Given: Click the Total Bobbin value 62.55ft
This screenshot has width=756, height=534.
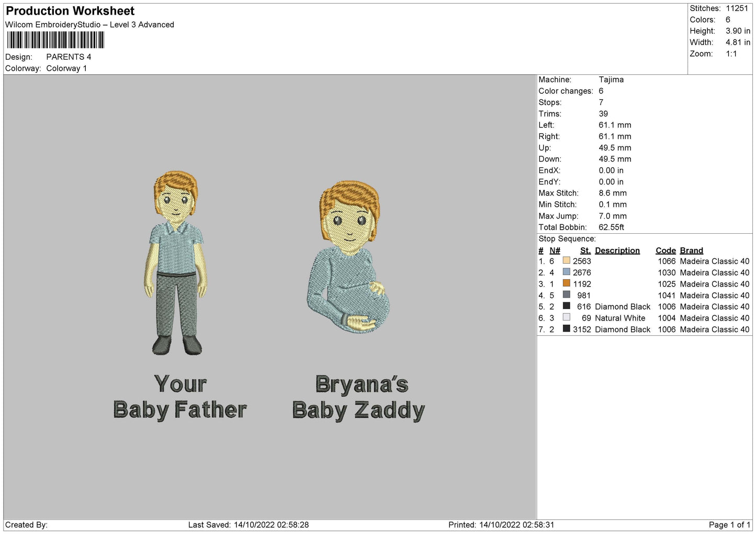Looking at the screenshot, I should click(x=612, y=228).
